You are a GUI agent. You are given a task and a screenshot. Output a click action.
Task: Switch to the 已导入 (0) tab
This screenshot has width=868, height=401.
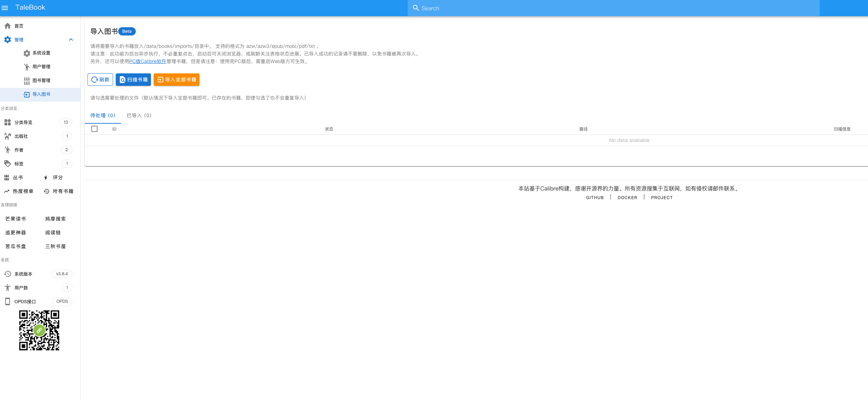pos(139,115)
